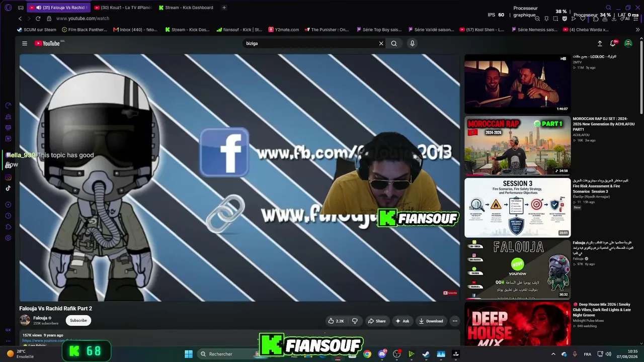
Task: Open the LCOLOC video thumbnail
Action: [x=517, y=83]
